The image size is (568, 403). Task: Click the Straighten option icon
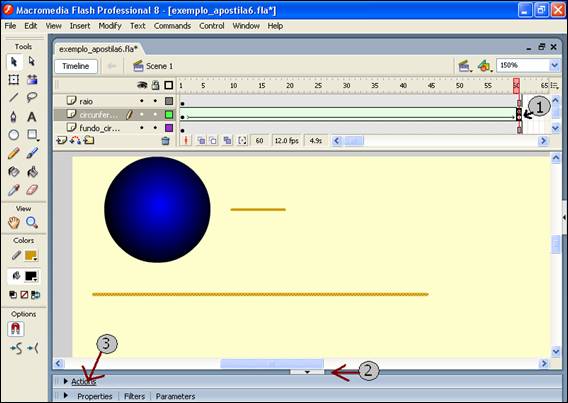[33, 348]
